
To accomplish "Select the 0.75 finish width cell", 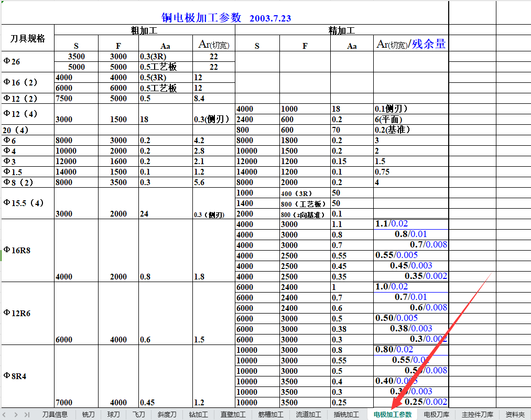I will 411,172.
